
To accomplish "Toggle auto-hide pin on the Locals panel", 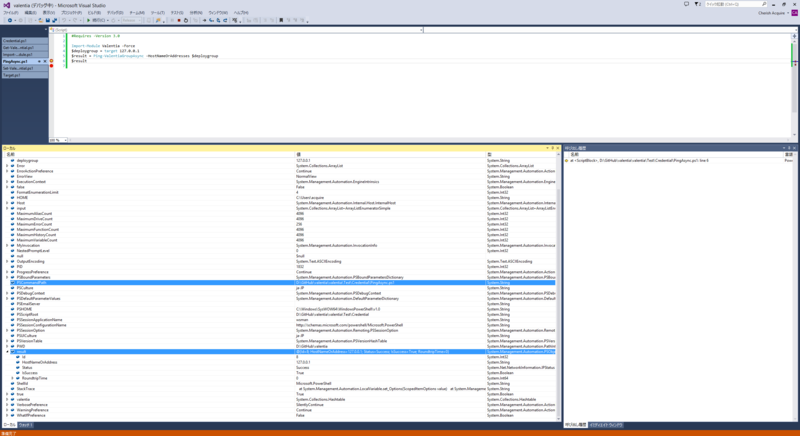I will 552,148.
